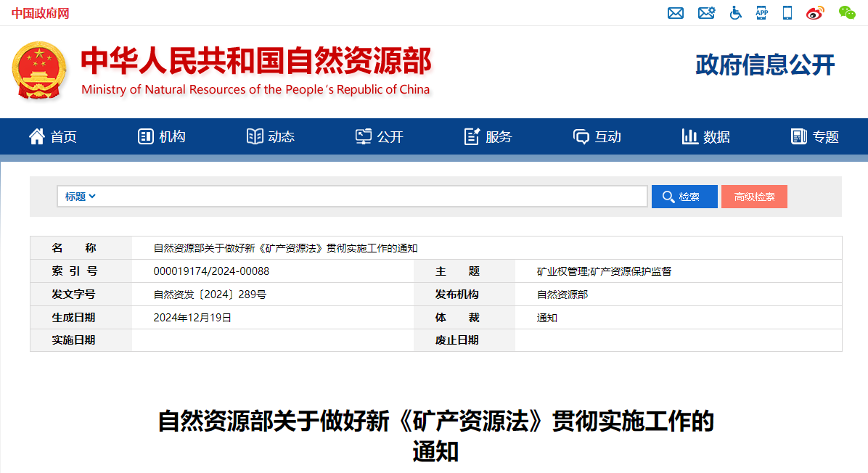Click the 检索 search button
Viewport: 868px width, 473px height.
(684, 196)
